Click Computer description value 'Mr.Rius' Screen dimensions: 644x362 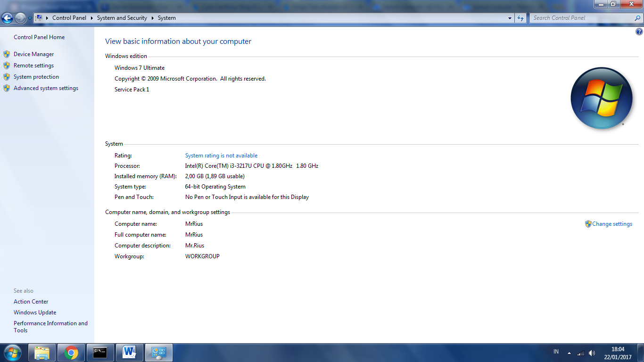[x=195, y=246]
